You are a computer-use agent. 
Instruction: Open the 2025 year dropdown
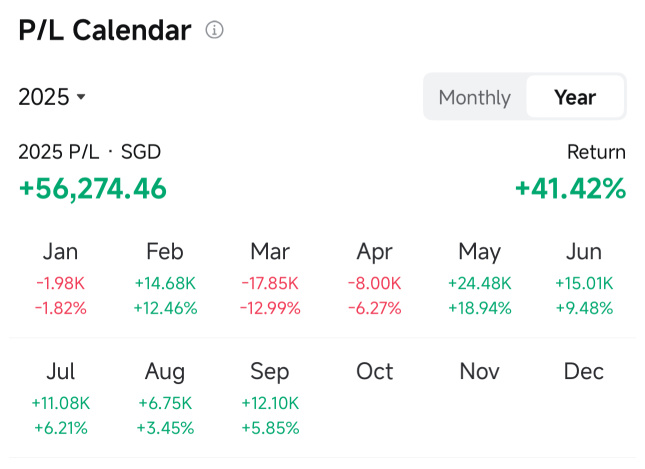click(x=52, y=97)
